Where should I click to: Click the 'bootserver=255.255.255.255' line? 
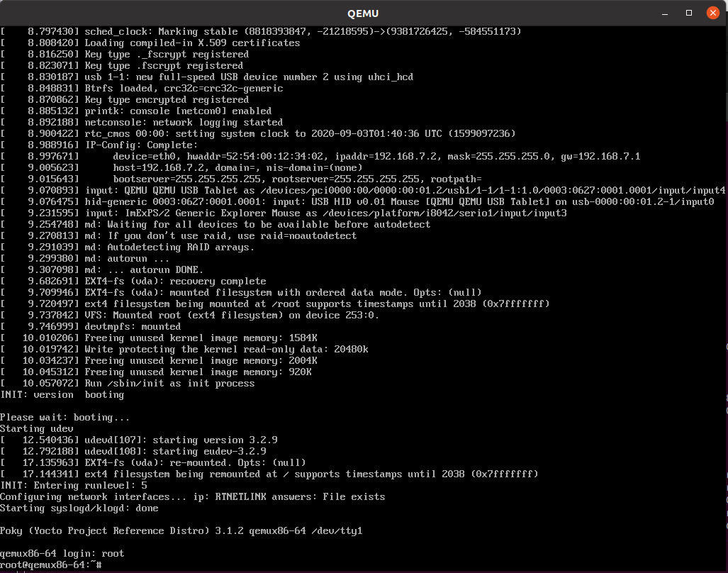click(x=241, y=179)
